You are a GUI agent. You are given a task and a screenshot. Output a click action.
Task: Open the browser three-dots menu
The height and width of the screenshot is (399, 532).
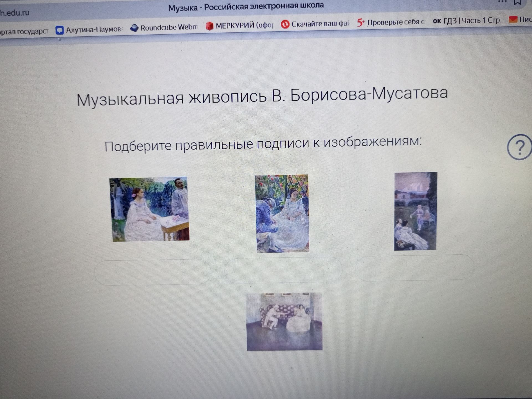[x=502, y=1]
